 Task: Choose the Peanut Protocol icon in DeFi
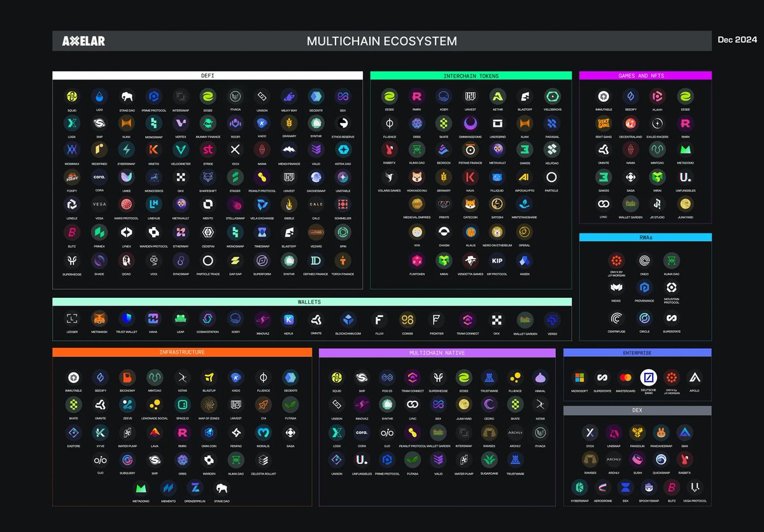[x=262, y=178]
